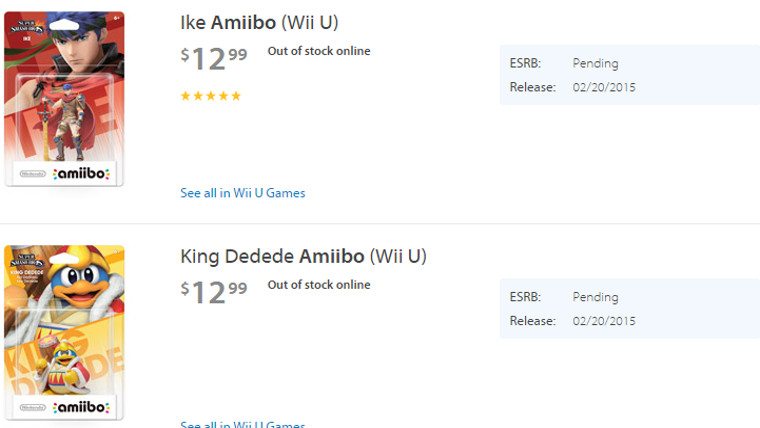
Task: Click the middle star in Ike's rating
Action: pyautogui.click(x=211, y=96)
